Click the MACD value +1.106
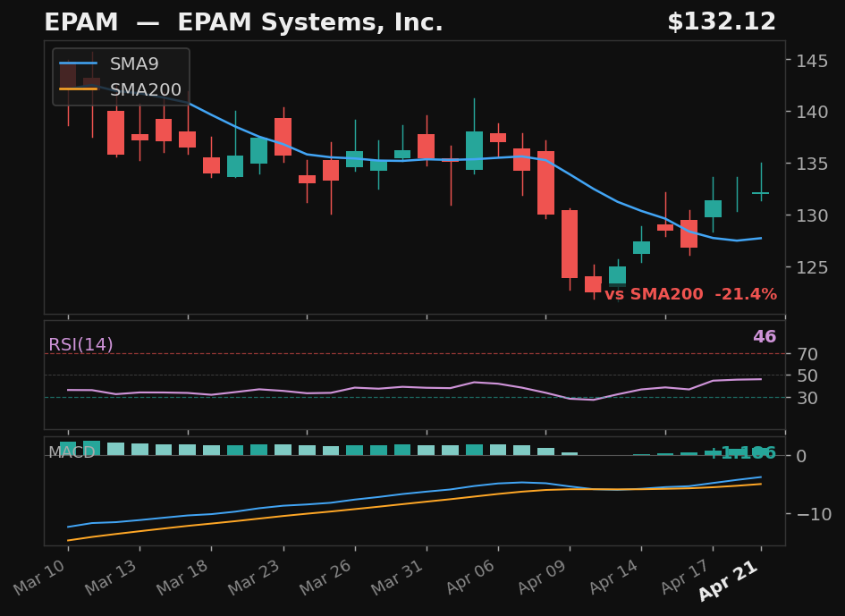 744,453
